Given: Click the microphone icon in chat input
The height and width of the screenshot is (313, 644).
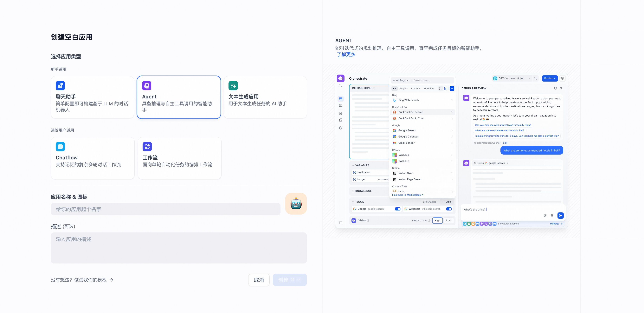Looking at the screenshot, I should coord(552,215).
